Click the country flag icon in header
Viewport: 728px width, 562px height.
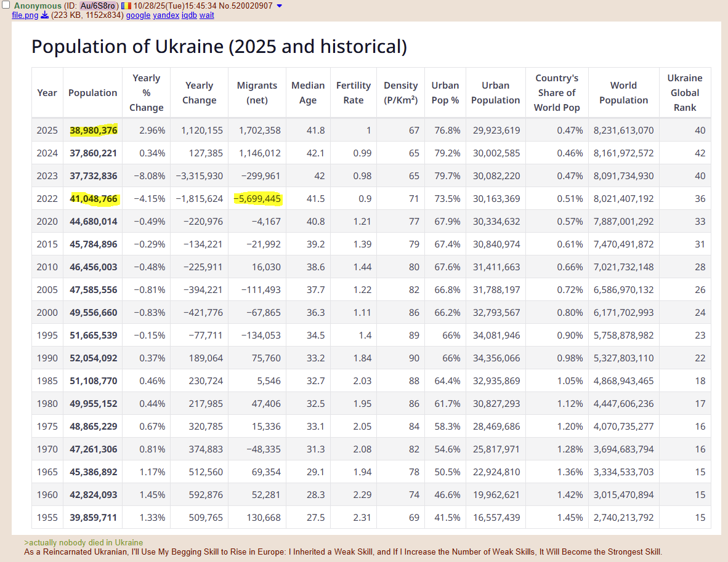(x=126, y=6)
